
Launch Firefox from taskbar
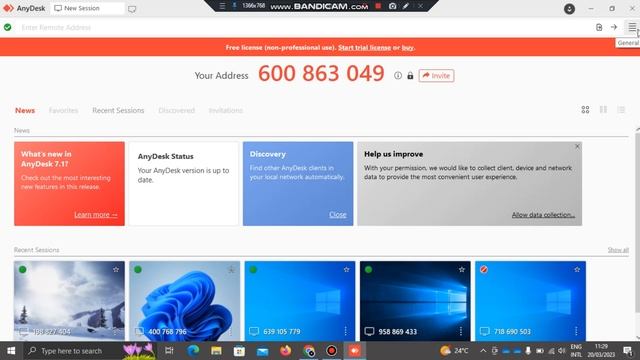pyautogui.click(x=286, y=351)
